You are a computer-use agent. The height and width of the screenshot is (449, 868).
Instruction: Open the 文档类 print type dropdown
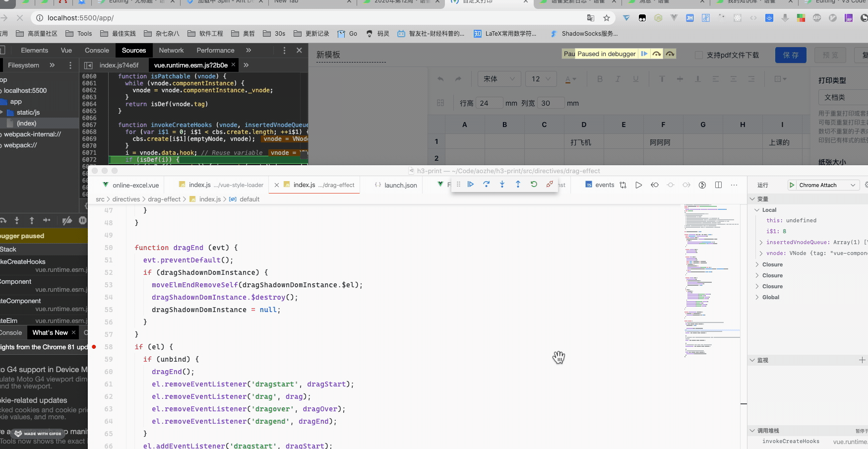pos(843,97)
